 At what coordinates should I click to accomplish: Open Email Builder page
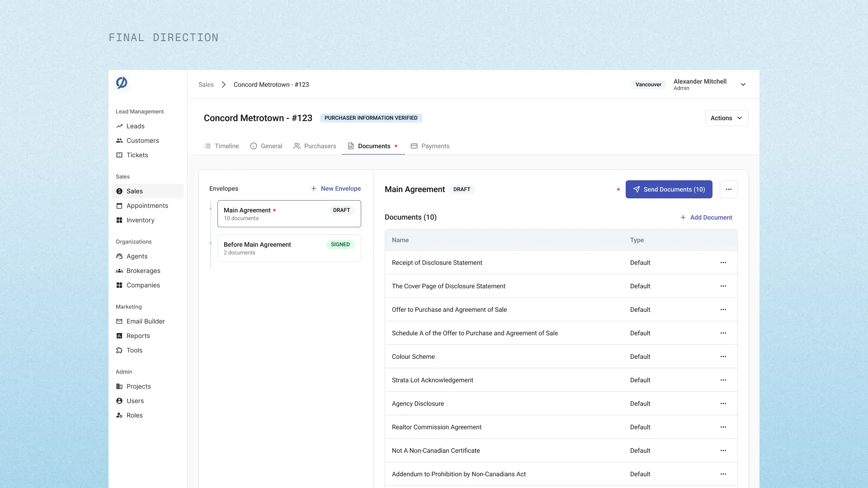tap(145, 321)
